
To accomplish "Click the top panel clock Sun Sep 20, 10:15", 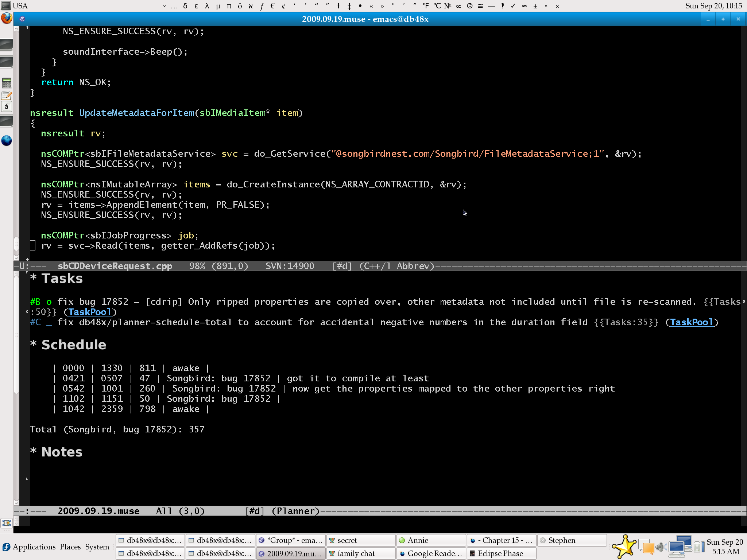I will click(x=713, y=6).
